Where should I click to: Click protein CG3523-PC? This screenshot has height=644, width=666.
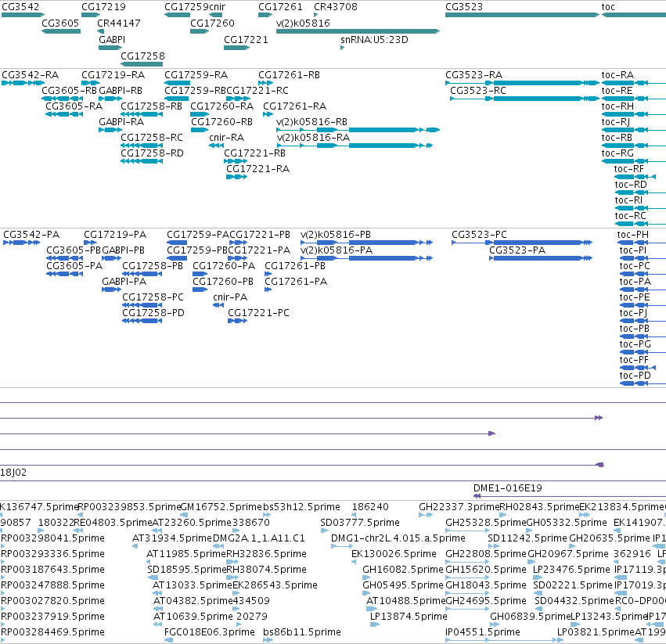[479, 235]
